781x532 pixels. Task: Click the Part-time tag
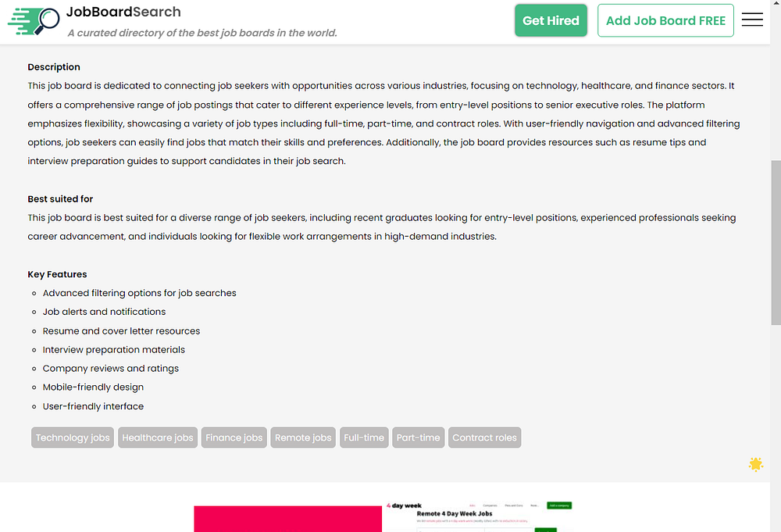click(x=418, y=437)
